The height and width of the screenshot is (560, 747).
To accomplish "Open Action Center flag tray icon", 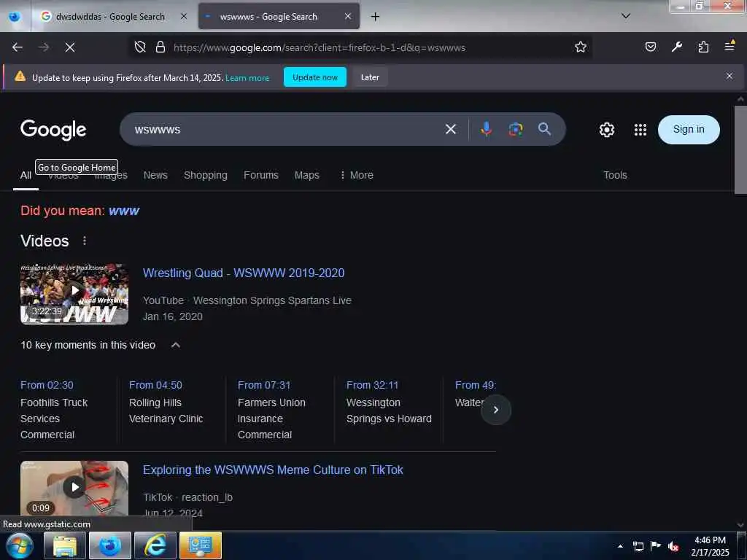I will point(656,546).
